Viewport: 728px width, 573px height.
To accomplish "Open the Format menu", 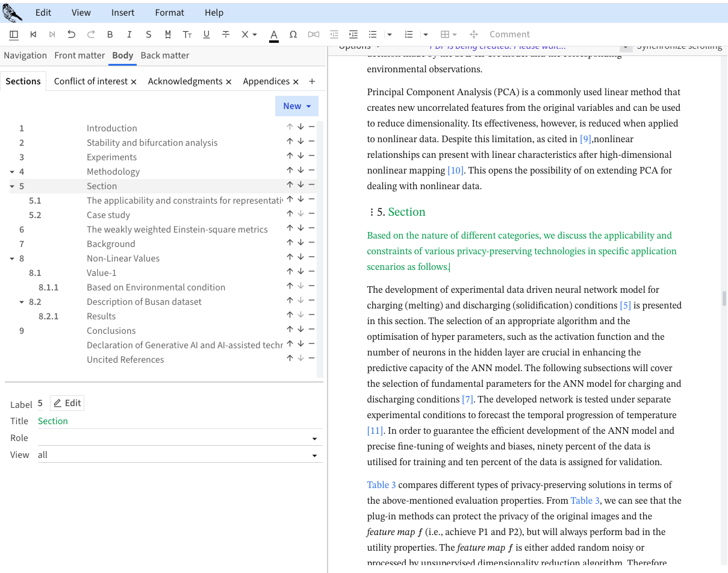I will click(x=169, y=12).
